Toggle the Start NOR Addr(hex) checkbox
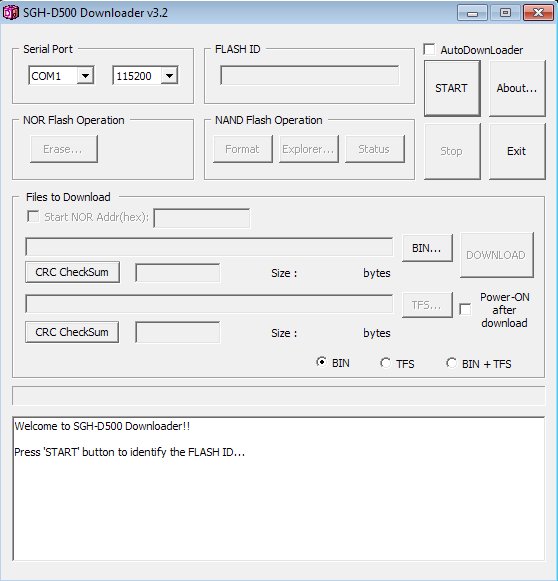 click(33, 216)
